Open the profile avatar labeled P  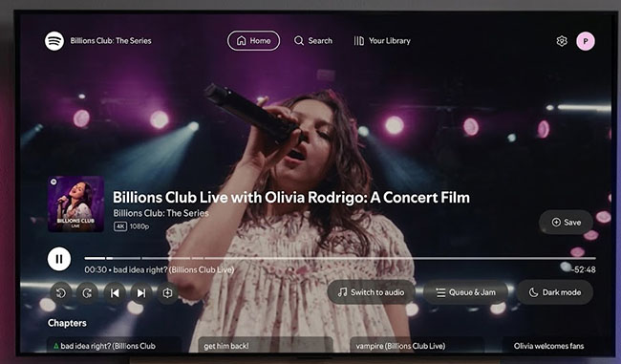point(586,41)
